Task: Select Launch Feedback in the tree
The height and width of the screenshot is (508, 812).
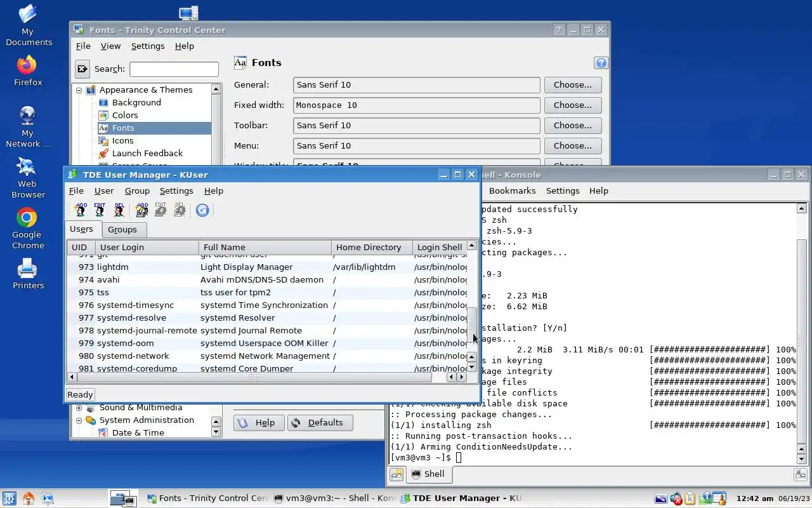Action: (147, 153)
